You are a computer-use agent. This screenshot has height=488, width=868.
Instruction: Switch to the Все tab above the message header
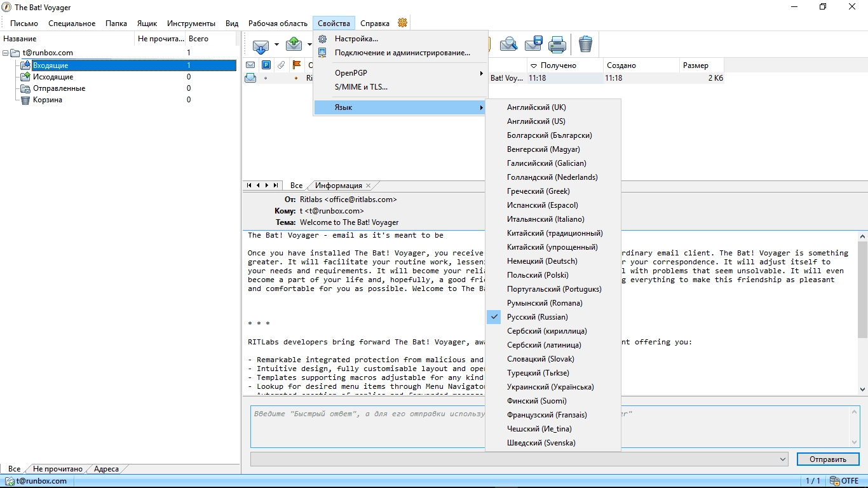[296, 186]
